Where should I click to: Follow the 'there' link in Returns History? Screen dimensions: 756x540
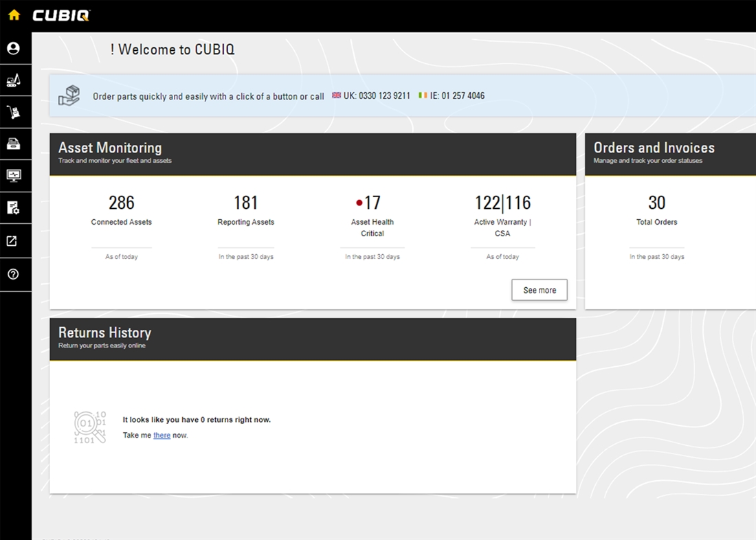pos(162,435)
